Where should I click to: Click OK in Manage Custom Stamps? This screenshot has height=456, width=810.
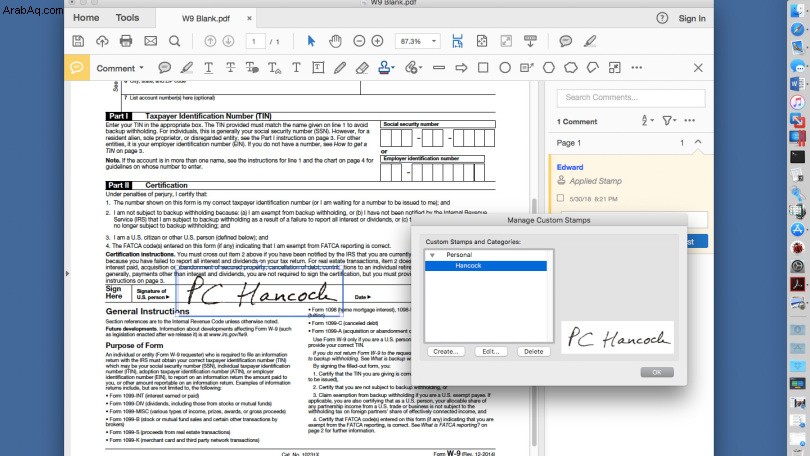pos(657,372)
